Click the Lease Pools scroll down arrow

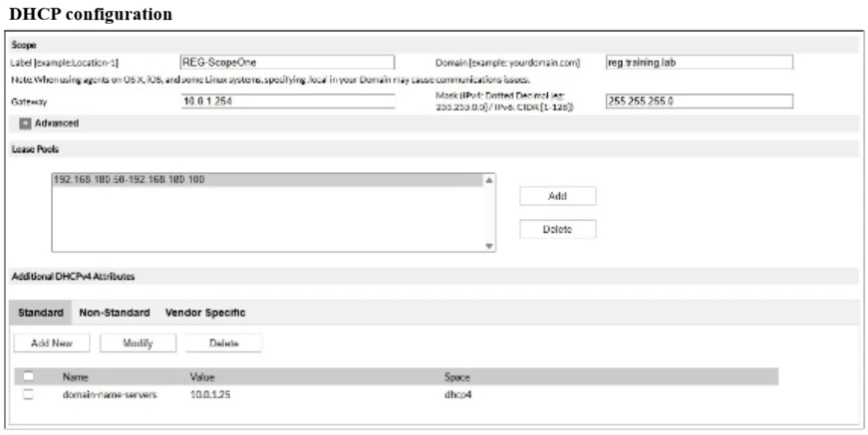[x=489, y=246]
